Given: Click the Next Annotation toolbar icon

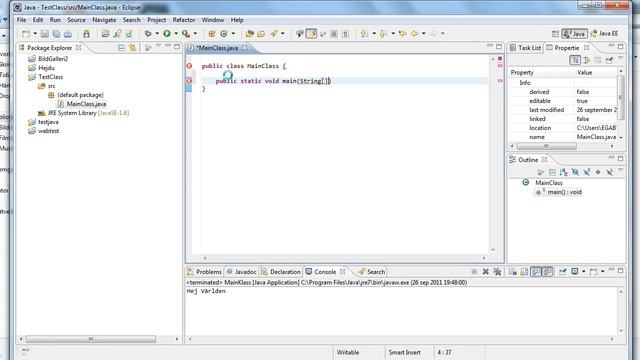Looking at the screenshot, I should (364, 34).
